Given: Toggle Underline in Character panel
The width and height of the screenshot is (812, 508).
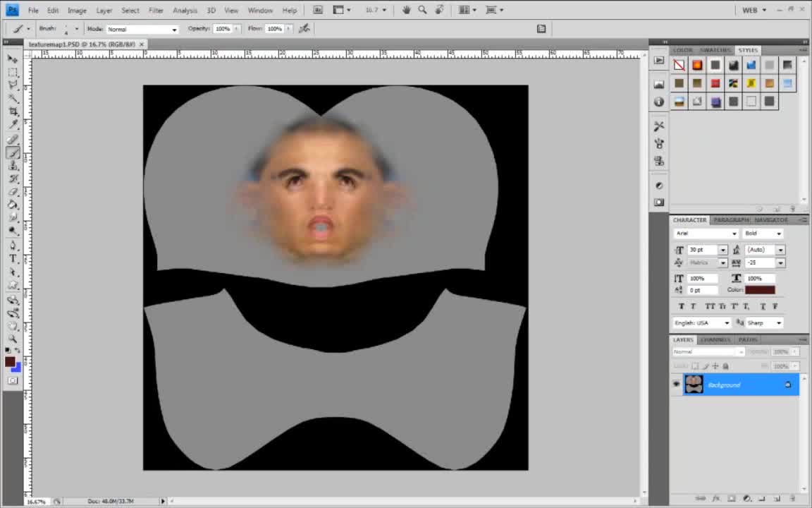Looking at the screenshot, I should point(763,306).
